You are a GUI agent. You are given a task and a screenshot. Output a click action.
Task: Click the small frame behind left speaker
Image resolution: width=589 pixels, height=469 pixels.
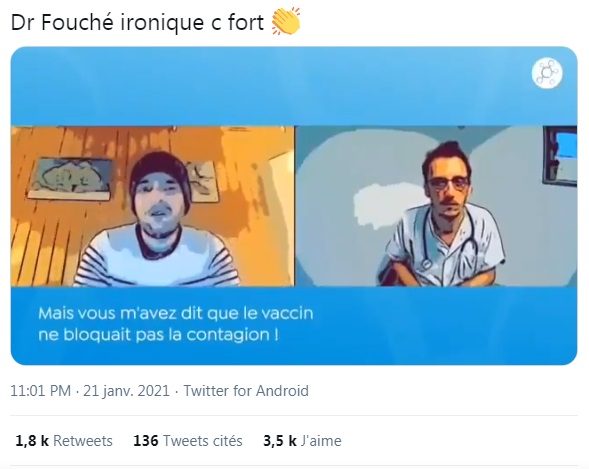point(202,182)
